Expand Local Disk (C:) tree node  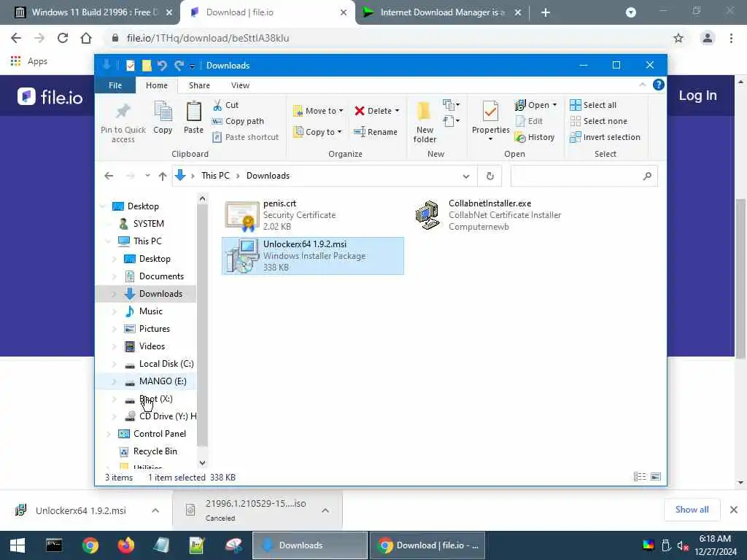[x=115, y=365]
